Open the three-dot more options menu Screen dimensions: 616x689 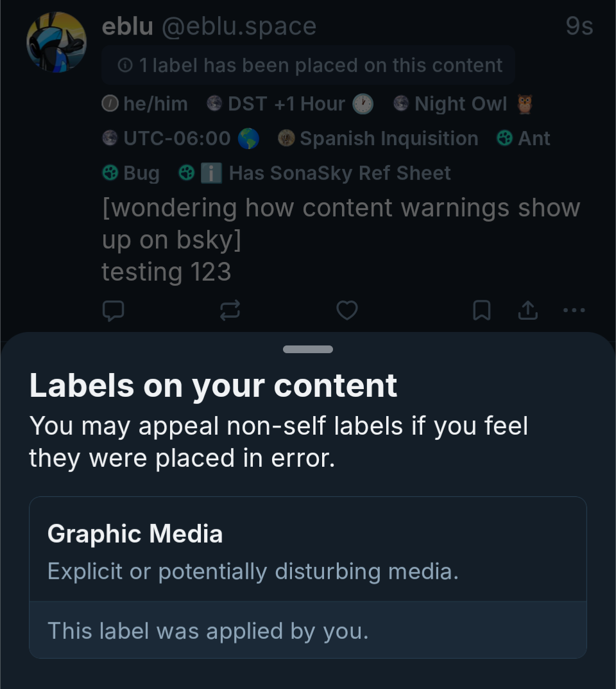(573, 311)
